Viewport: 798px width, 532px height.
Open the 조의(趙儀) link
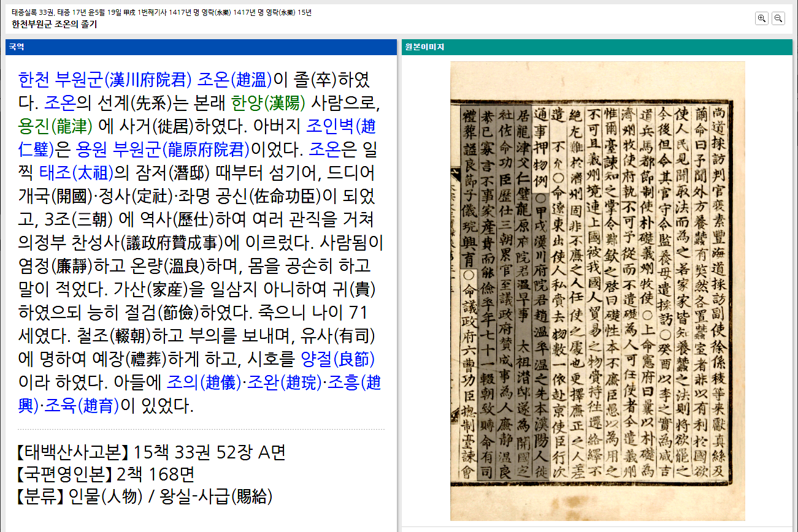click(204, 382)
